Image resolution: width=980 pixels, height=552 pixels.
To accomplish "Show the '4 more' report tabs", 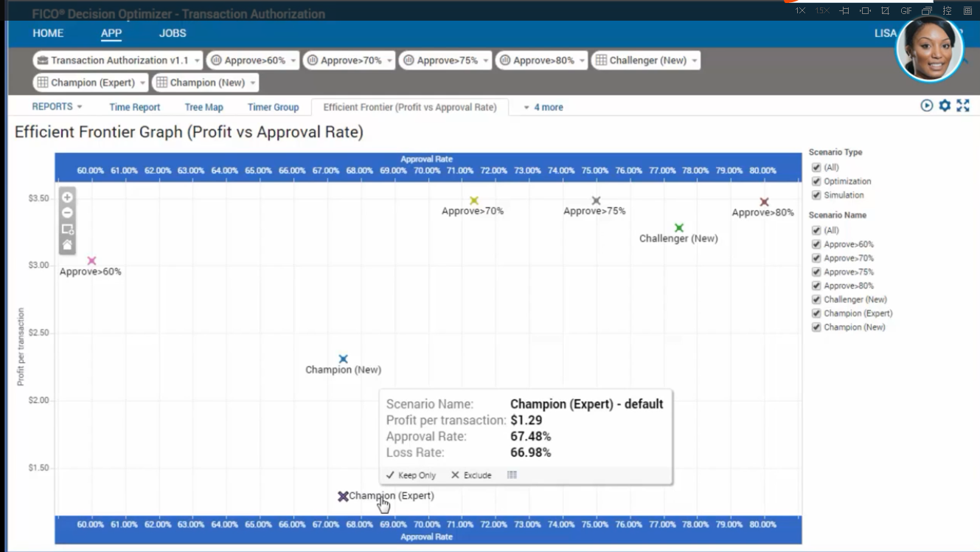I will (x=543, y=107).
